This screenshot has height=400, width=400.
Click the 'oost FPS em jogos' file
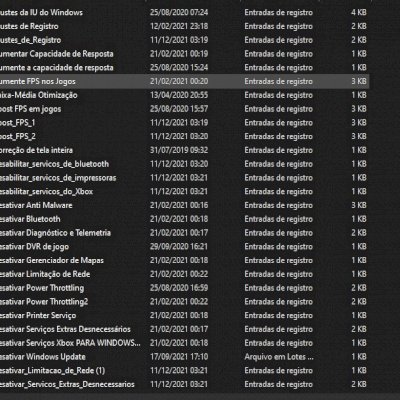(x=31, y=109)
